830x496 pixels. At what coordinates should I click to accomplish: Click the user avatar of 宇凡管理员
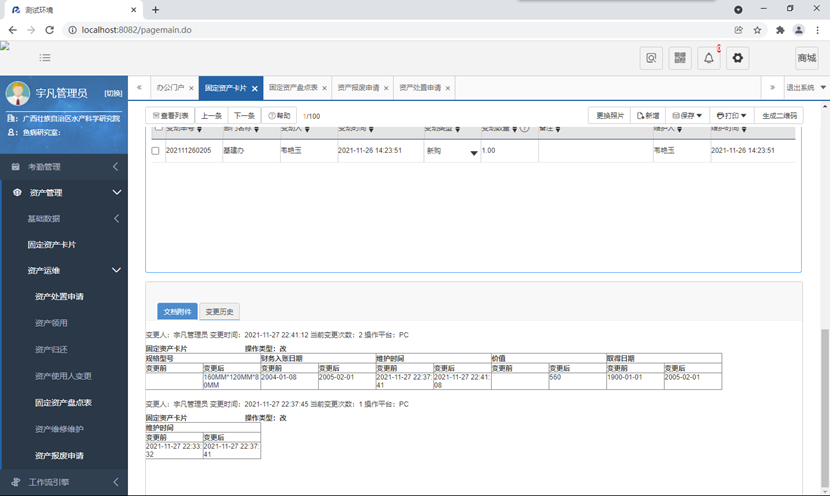point(17,93)
